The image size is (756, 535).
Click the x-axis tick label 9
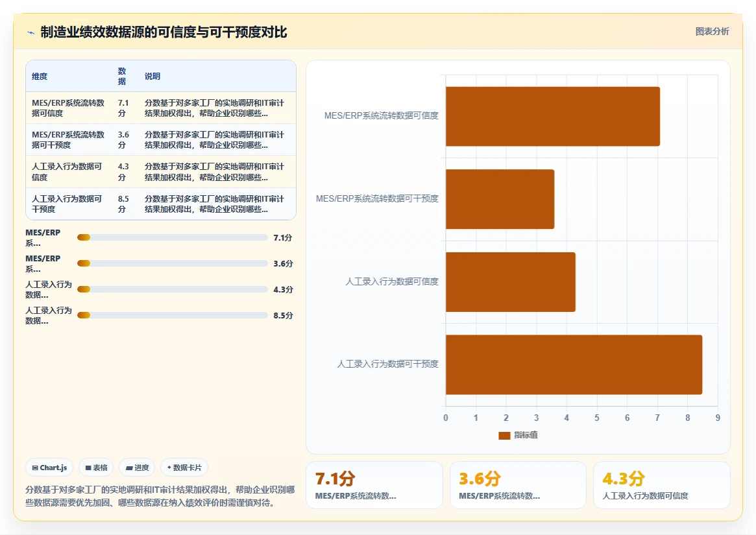point(718,418)
